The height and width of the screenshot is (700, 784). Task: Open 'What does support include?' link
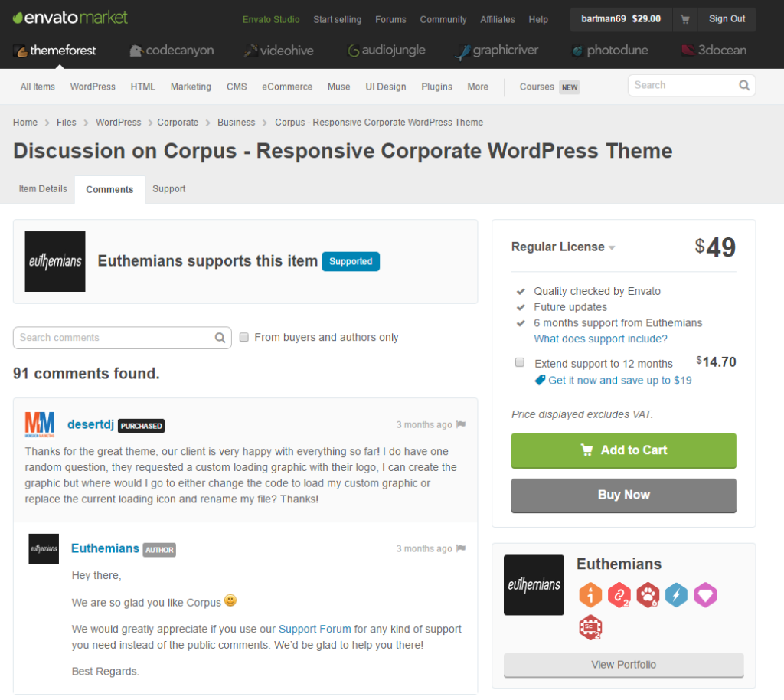[x=600, y=339]
